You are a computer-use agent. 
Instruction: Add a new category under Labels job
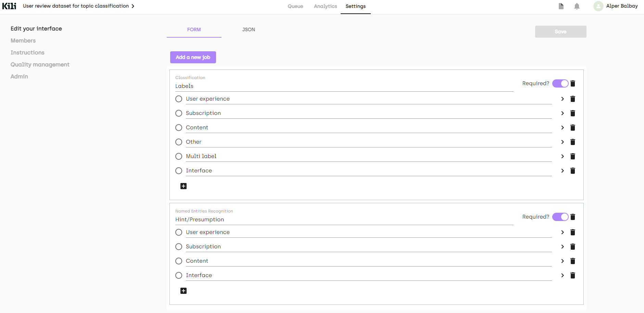[184, 186]
